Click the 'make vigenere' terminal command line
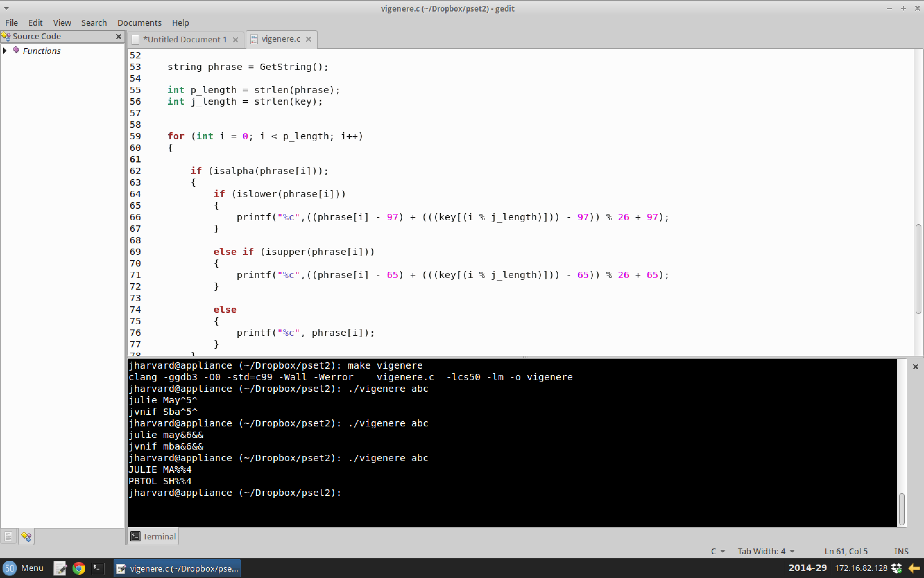The image size is (924, 578). [275, 365]
